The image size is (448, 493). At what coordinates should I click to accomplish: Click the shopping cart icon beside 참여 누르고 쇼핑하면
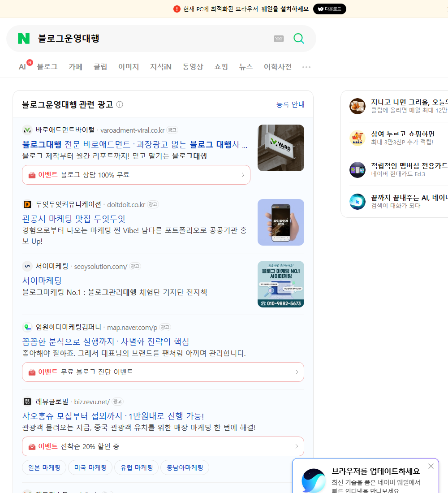pyautogui.click(x=358, y=138)
